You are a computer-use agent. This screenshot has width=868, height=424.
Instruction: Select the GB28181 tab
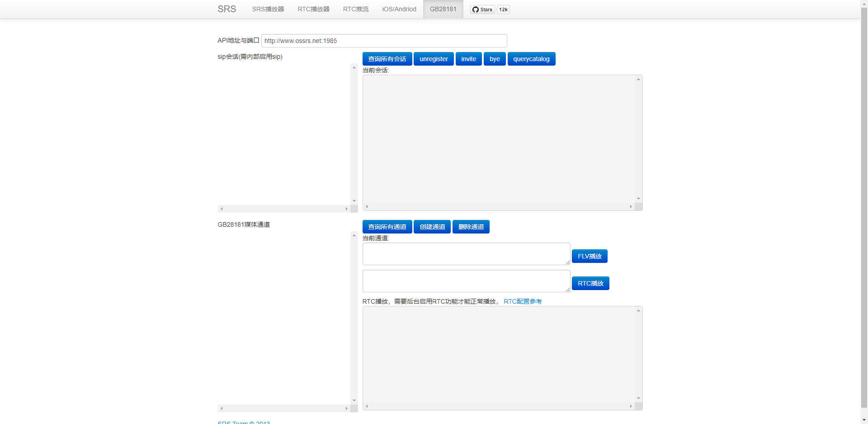[x=443, y=9]
